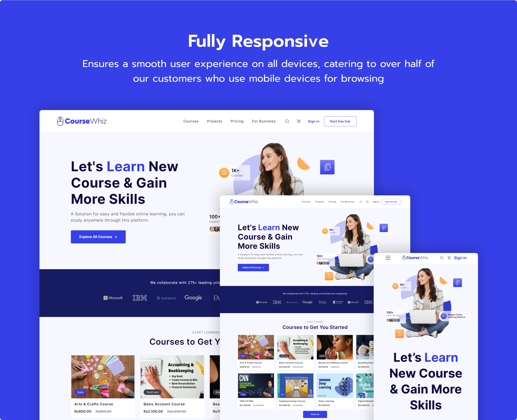
Task: Click the search icon in navbar
Action: pos(287,121)
